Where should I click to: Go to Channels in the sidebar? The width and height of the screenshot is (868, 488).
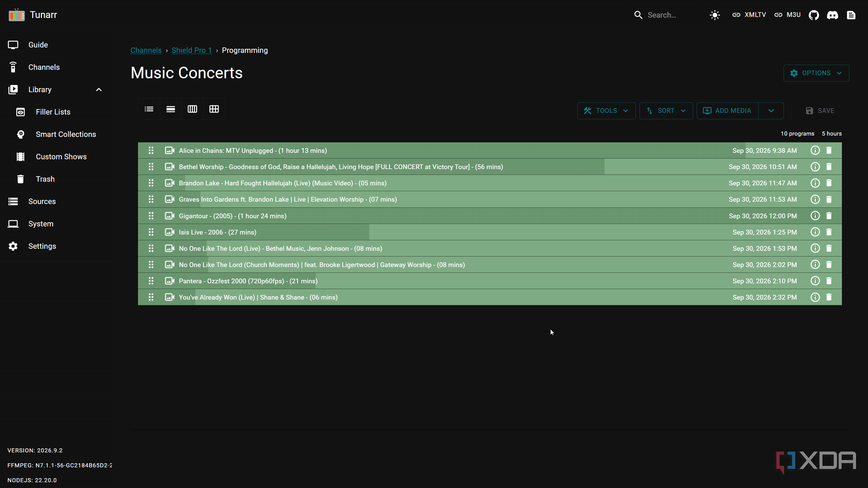coord(55,67)
